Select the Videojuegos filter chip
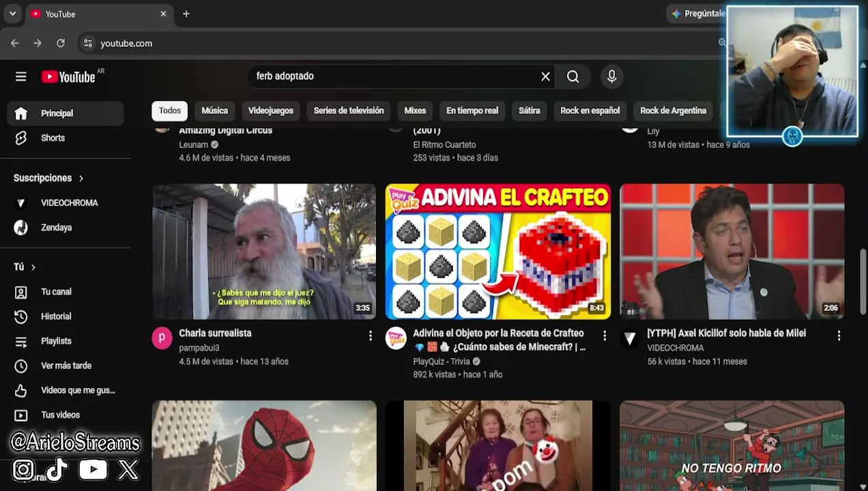This screenshot has height=491, width=868. pos(271,110)
